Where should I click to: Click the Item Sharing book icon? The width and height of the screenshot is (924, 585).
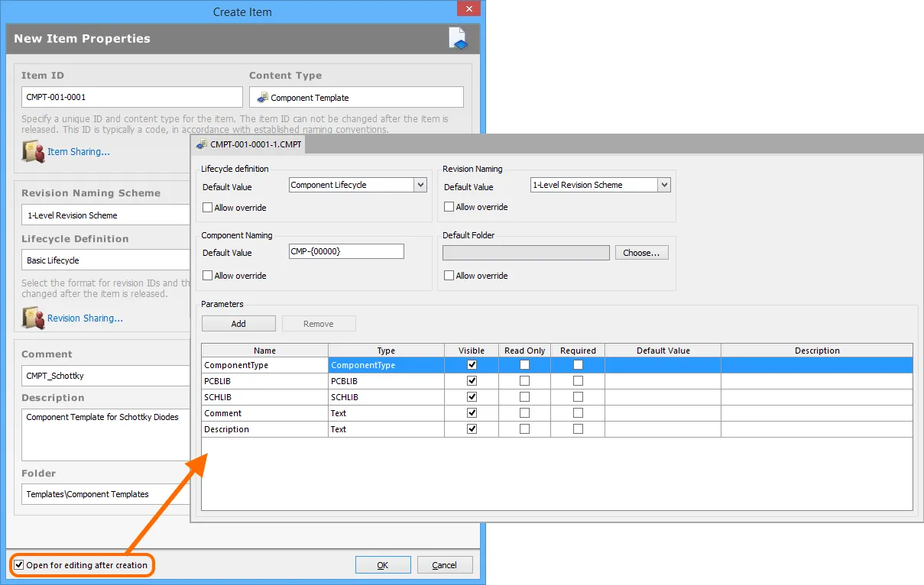coord(34,151)
